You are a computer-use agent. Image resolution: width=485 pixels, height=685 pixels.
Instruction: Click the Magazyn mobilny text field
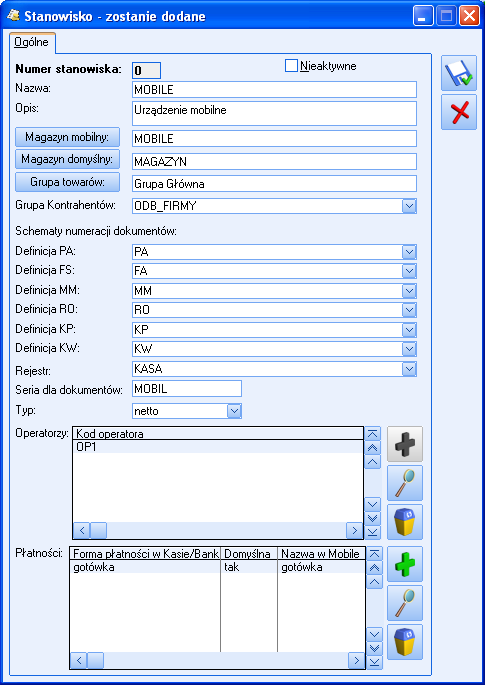click(x=274, y=138)
